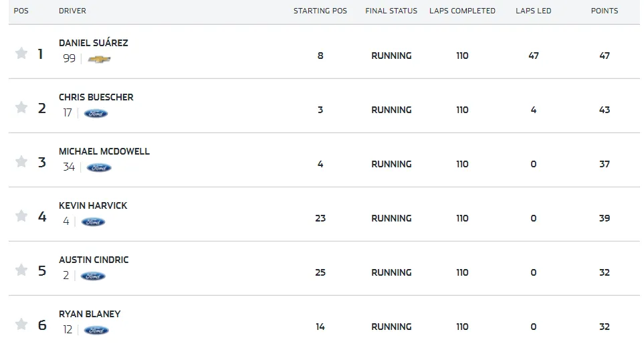Sort by the LAPS LED column header

[534, 11]
